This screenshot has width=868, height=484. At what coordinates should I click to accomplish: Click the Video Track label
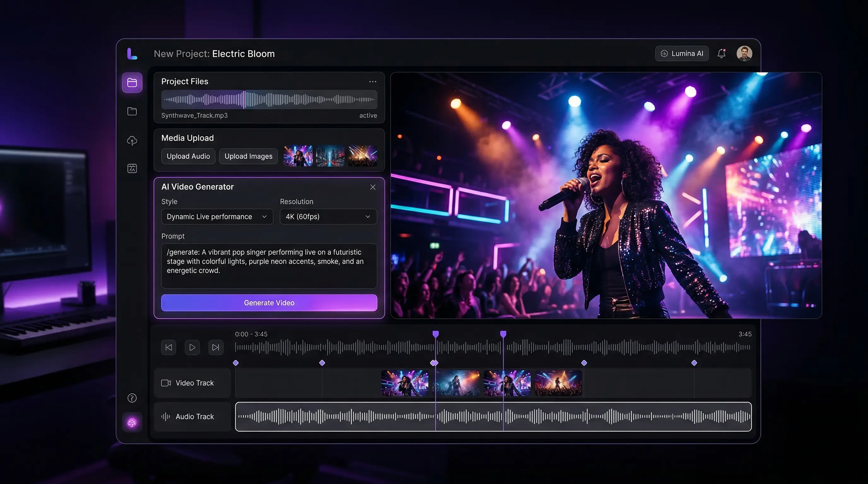click(195, 383)
